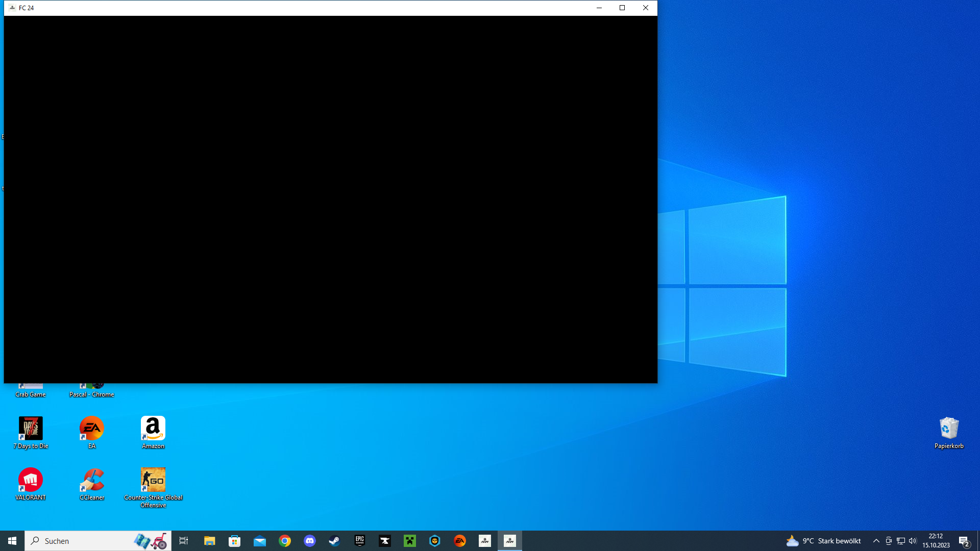Select the Amazon desktop shortcut
980x551 pixels.
point(153,432)
